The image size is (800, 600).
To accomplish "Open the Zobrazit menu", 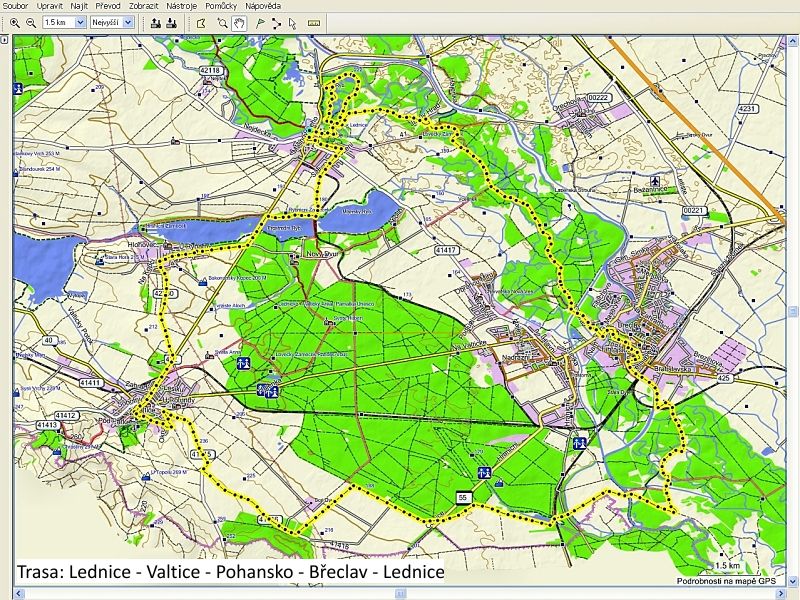I will pyautogui.click(x=144, y=6).
